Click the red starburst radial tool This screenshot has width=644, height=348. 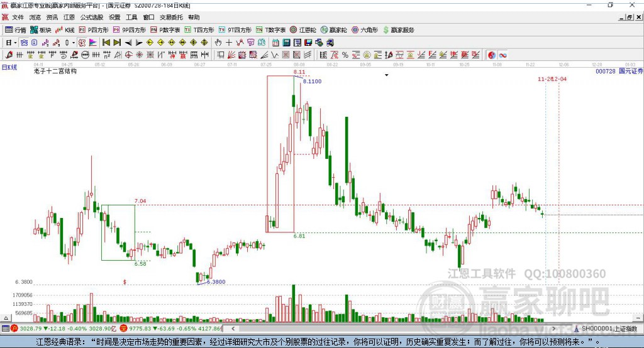pyautogui.click(x=139, y=55)
